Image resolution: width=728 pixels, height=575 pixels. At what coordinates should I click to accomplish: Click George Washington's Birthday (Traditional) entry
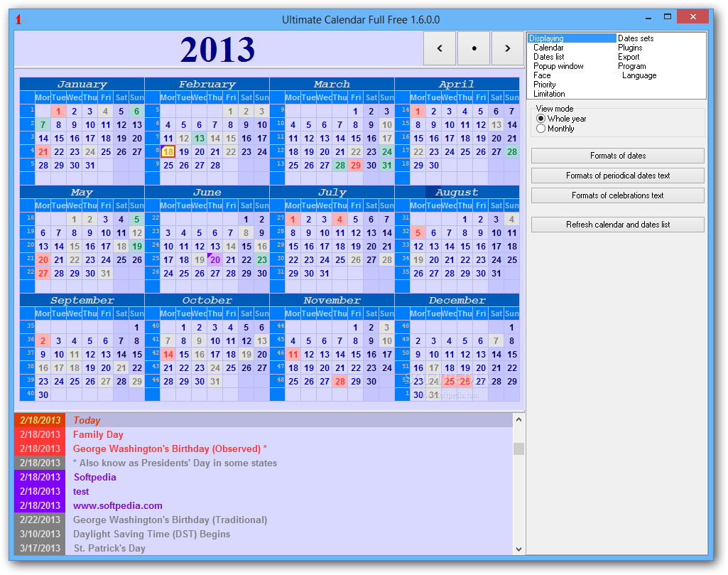[264, 520]
